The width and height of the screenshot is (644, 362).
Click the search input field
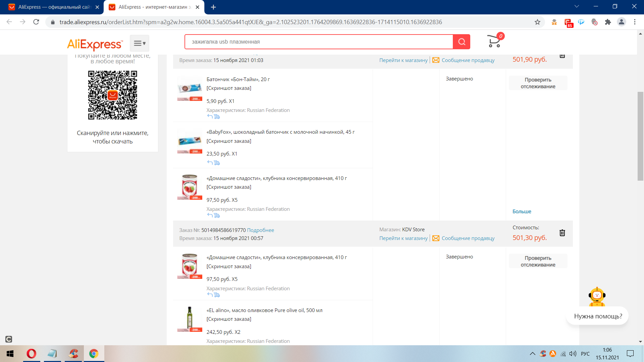(x=319, y=42)
